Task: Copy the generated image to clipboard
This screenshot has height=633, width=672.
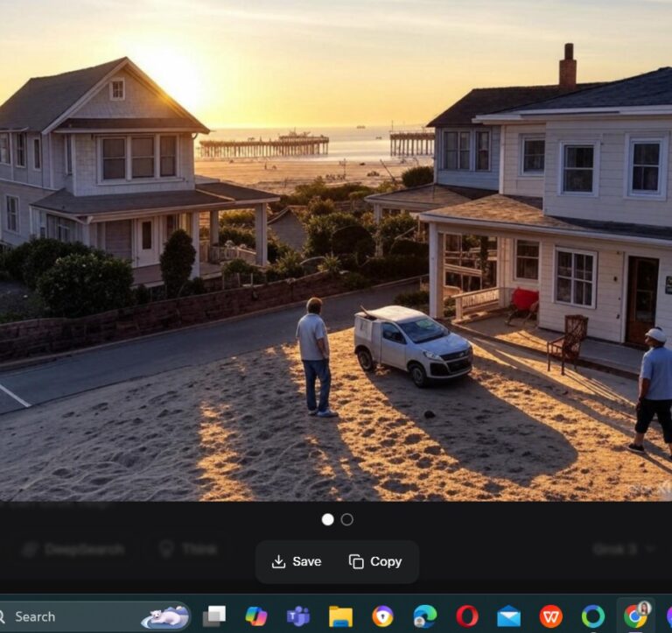Action: tap(375, 562)
